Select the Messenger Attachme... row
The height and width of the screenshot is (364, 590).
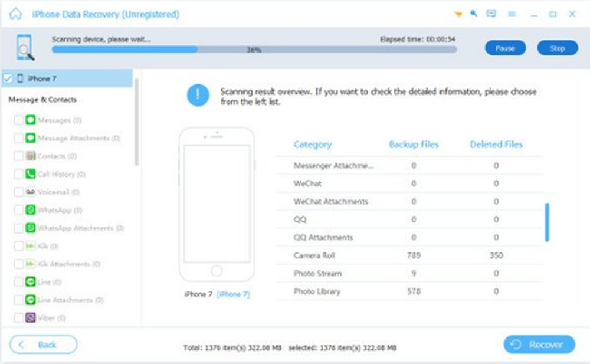[409, 165]
